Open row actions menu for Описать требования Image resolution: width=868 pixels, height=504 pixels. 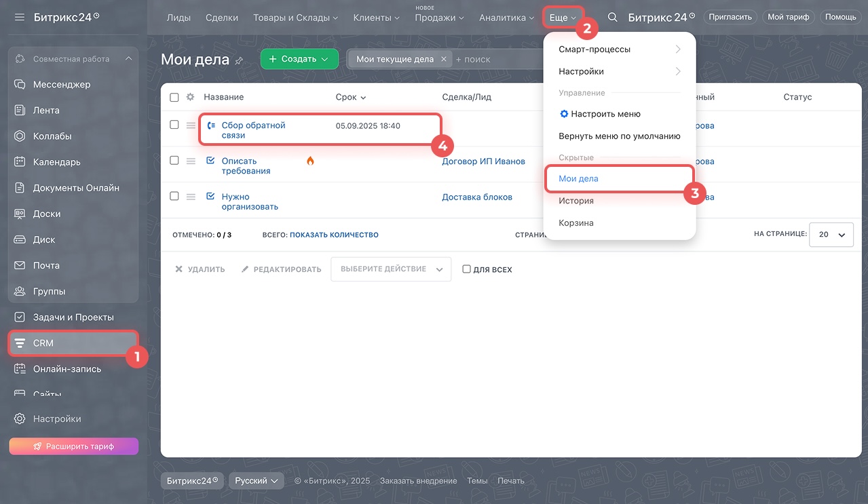pos(191,161)
